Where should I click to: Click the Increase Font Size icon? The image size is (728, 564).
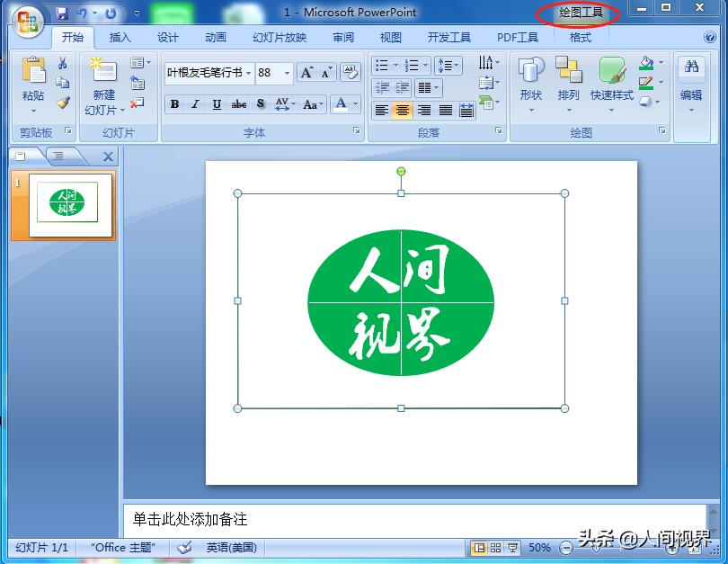[306, 73]
